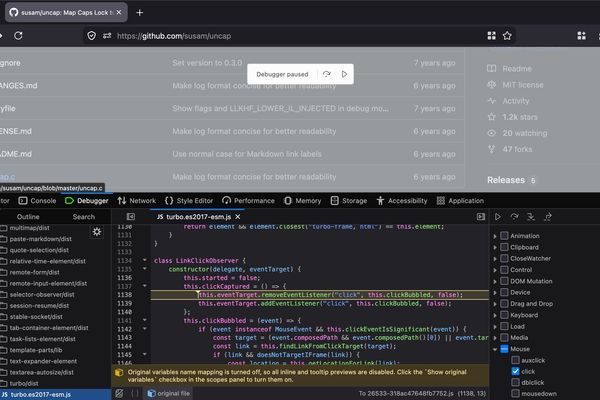Click the github.com address bar
The height and width of the screenshot is (400, 600).
pos(298,36)
